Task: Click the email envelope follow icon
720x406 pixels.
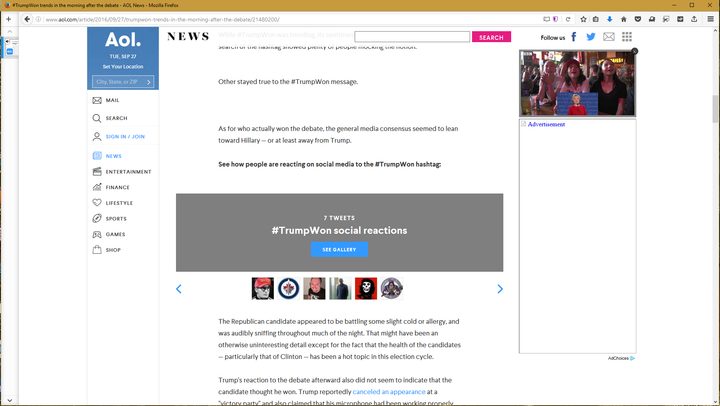Action: pos(609,37)
